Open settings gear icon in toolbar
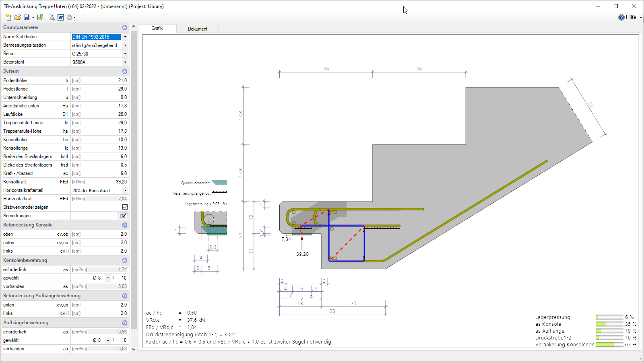 tap(69, 17)
